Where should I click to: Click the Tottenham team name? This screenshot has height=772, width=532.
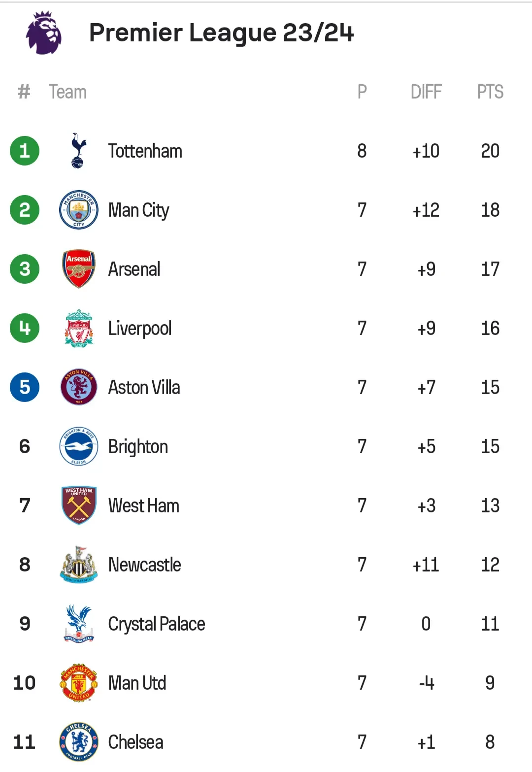tap(145, 151)
